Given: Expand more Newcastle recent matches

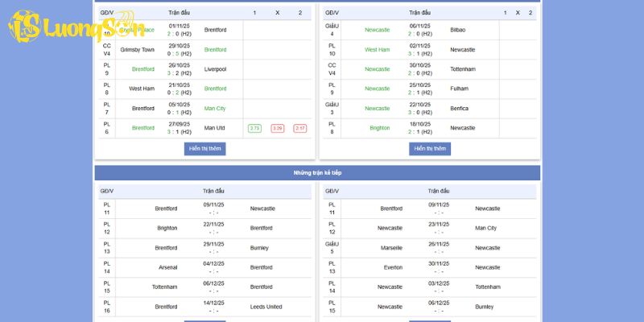Looking at the screenshot, I should click(429, 149).
